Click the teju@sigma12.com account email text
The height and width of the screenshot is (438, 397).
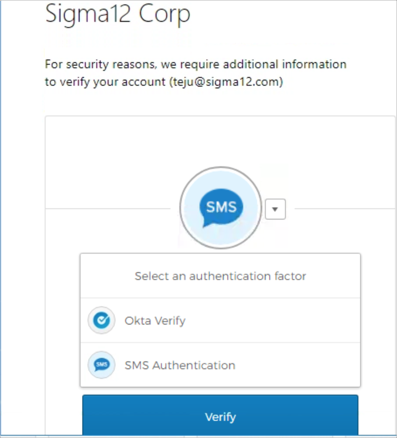(226, 82)
